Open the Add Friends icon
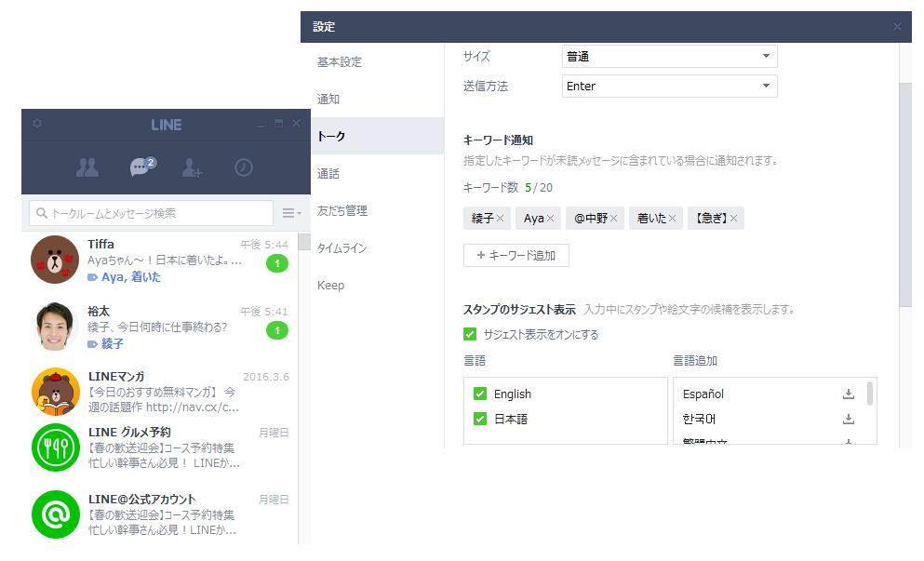This screenshot has height=561, width=924. pos(192,168)
